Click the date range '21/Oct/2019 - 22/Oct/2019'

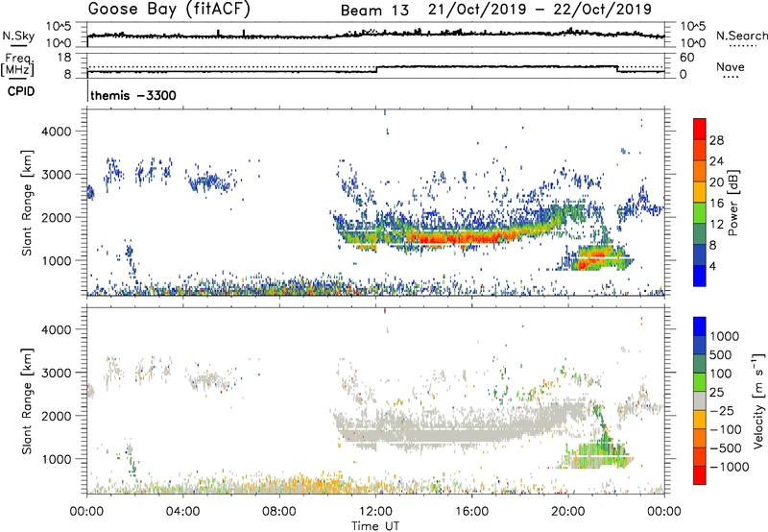point(540,10)
